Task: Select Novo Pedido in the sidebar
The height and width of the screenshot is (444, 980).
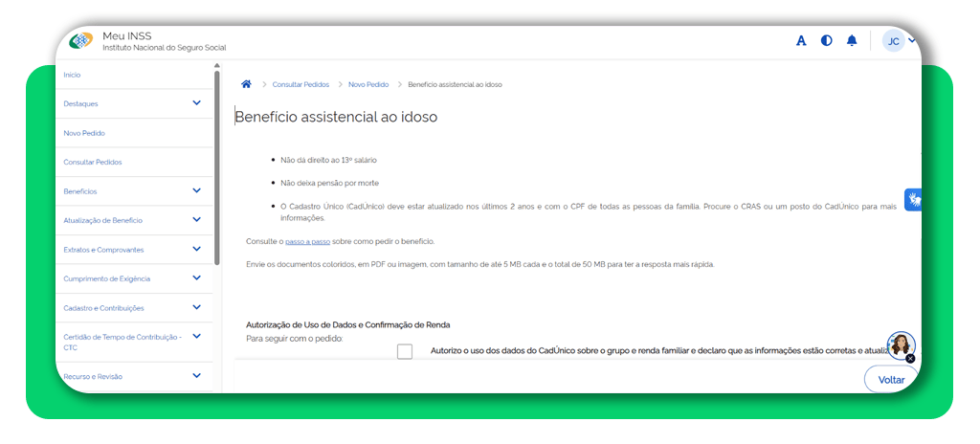Action: pyautogui.click(x=84, y=133)
